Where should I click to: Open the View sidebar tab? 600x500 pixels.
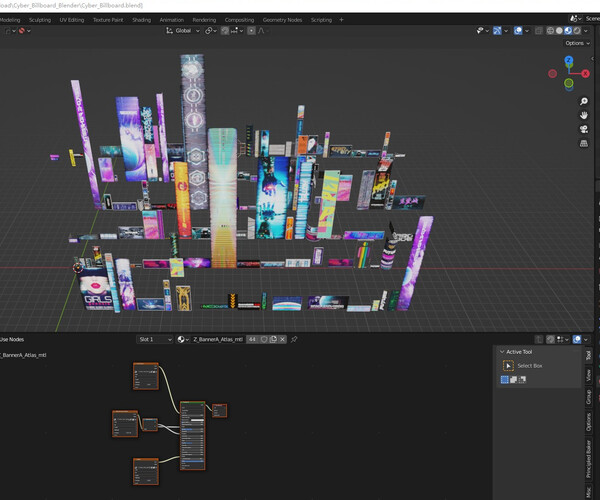point(589,375)
